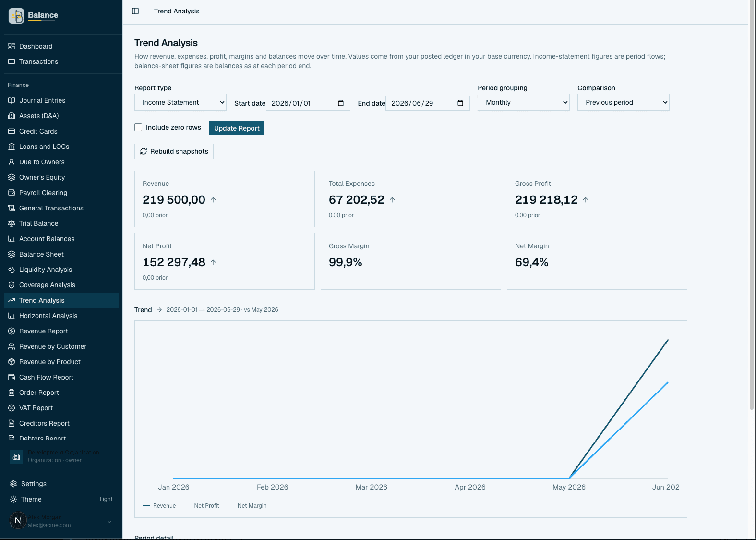Toggle Net Profit series in chart legend
The image size is (756, 540).
tap(206, 506)
